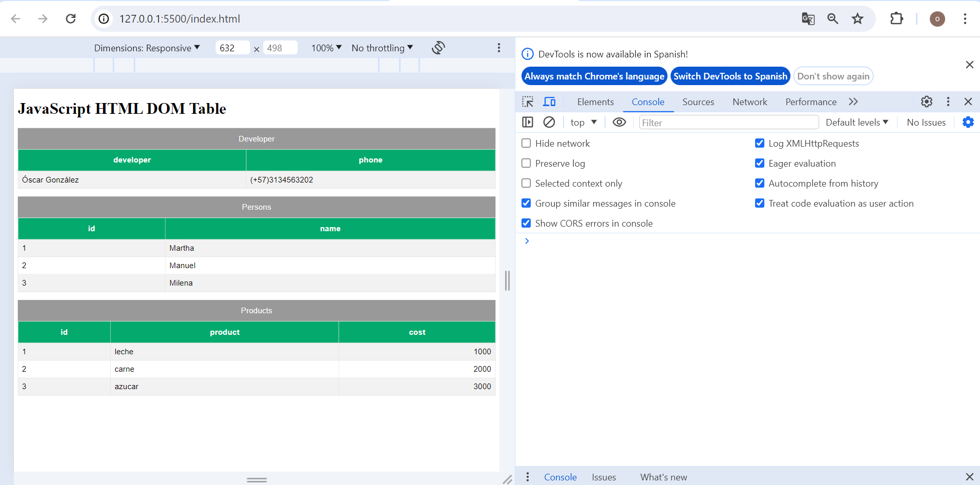Screen dimensions: 980x485
Task: Switch to the Performance tab
Action: click(811, 102)
